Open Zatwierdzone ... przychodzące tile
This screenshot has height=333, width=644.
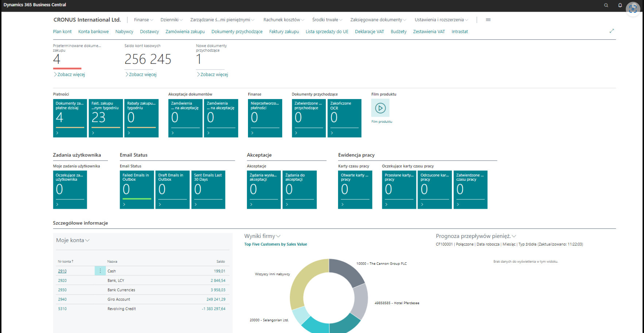309,118
